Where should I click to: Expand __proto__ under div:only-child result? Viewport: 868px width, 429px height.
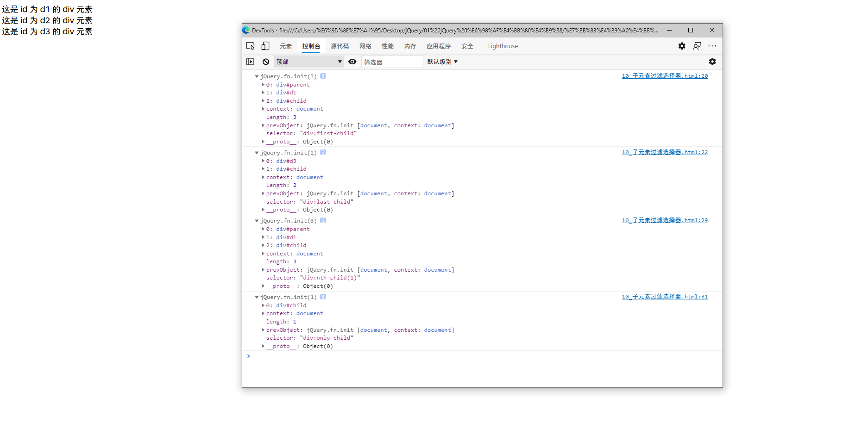pyautogui.click(x=263, y=346)
